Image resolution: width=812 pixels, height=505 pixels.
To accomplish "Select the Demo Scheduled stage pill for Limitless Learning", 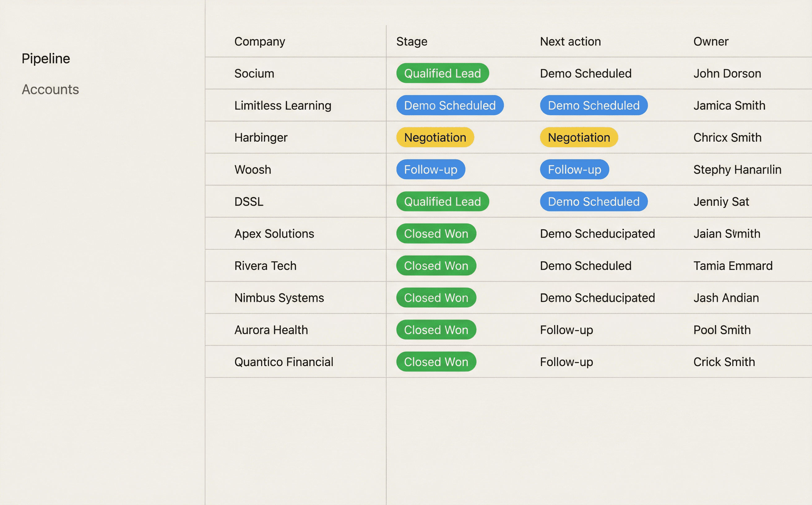I will [x=450, y=105].
